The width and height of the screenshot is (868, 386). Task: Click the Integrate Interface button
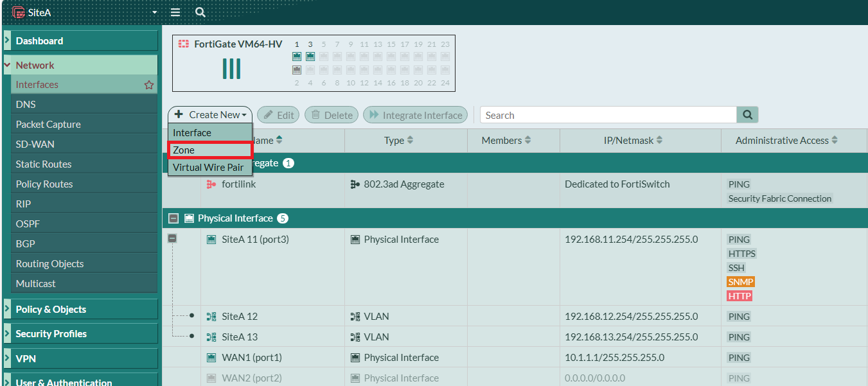[x=415, y=115]
